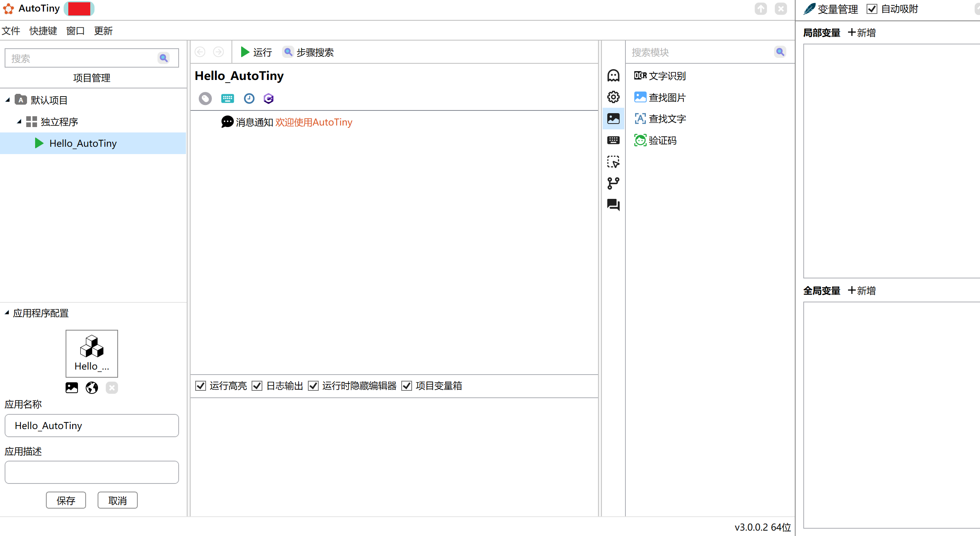Collapse the 应用程序配置 section
Screen dimensions: 980x536
pyautogui.click(x=7, y=313)
